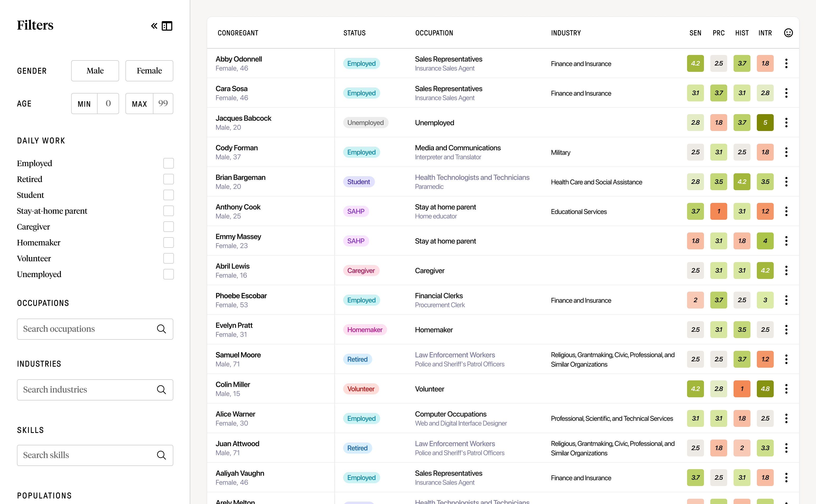Collapse the Filters panel with double chevron
Image resolution: width=816 pixels, height=504 pixels.
154,26
